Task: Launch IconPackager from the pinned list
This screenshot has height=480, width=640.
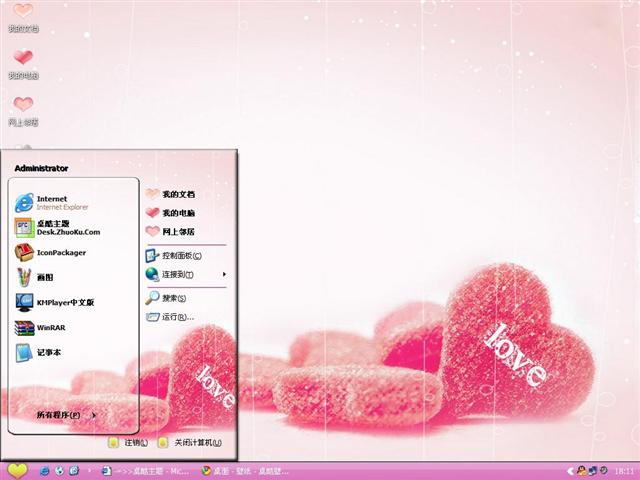Action: pyautogui.click(x=60, y=253)
